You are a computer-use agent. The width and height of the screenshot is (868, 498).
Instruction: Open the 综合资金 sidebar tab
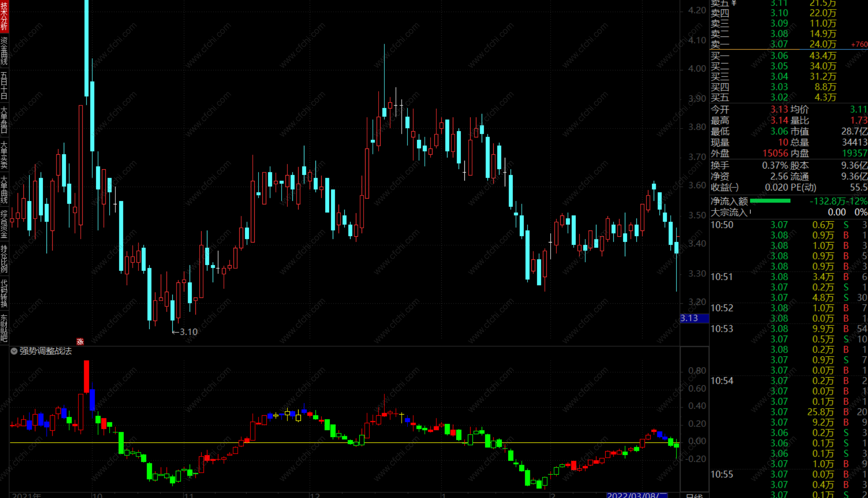[x=4, y=224]
